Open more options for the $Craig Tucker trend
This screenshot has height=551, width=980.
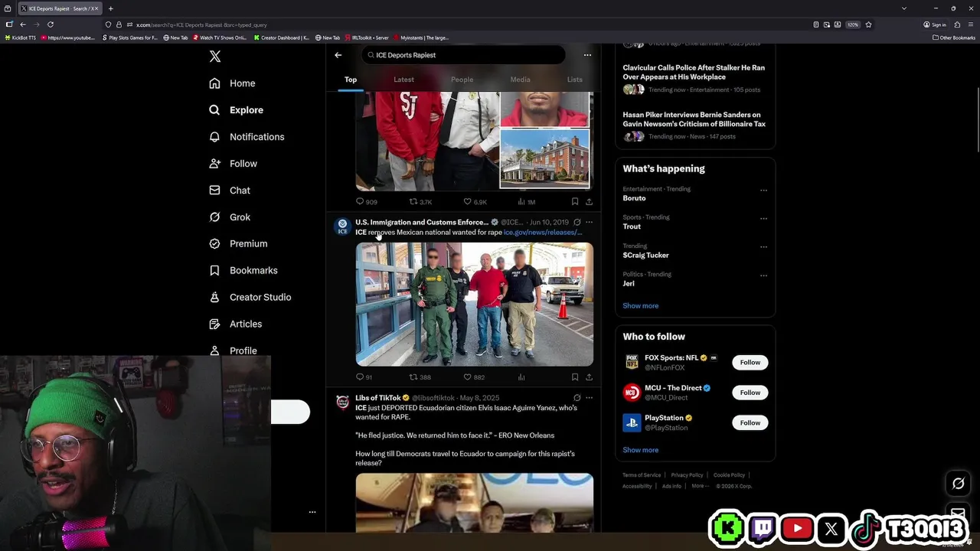click(x=763, y=247)
